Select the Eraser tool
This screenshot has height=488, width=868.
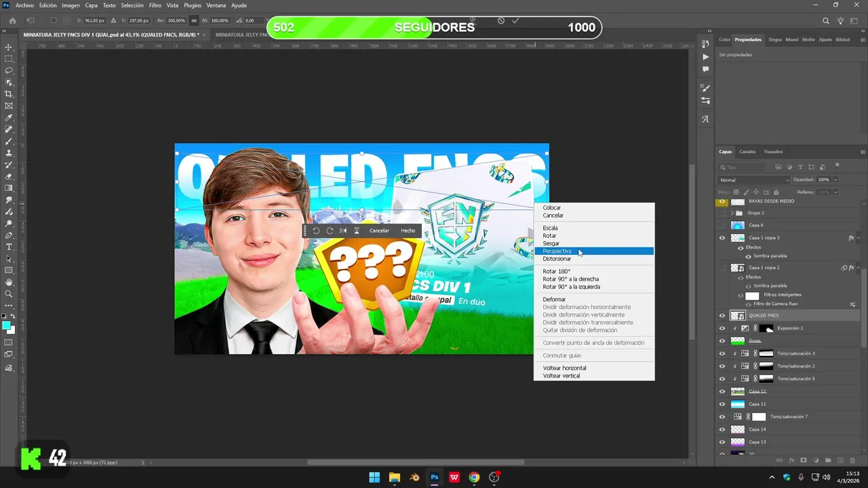9,176
